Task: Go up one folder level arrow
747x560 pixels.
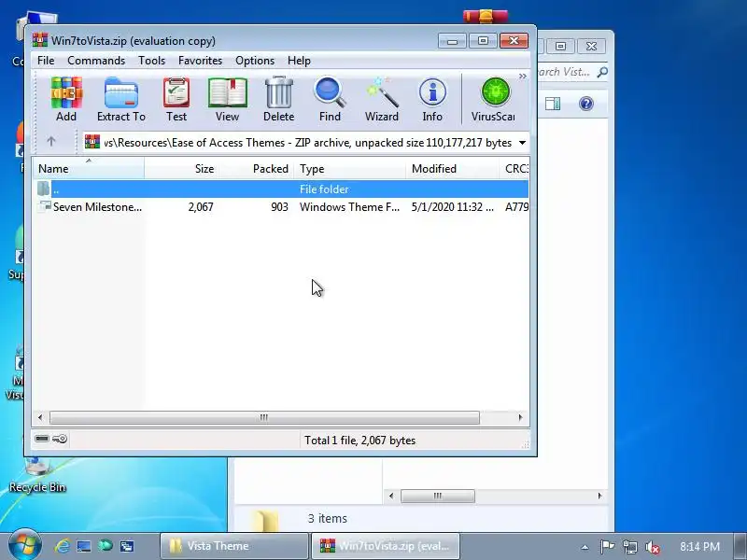Action: [x=51, y=142]
